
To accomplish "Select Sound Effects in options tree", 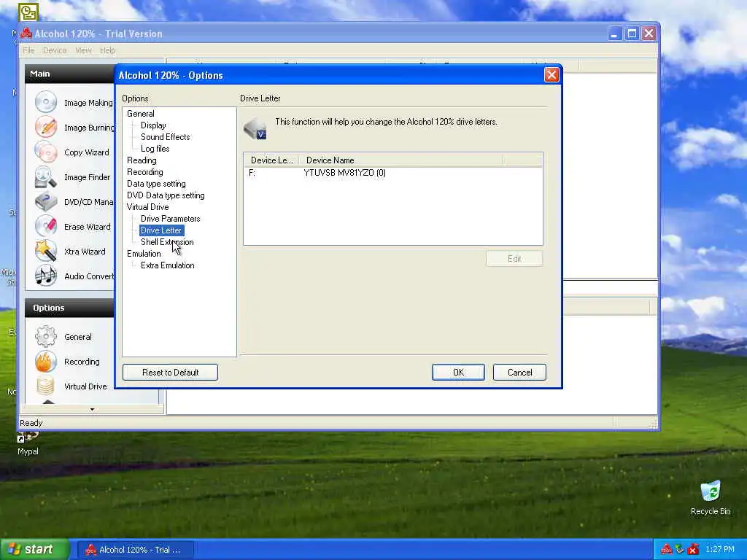I will (x=166, y=137).
